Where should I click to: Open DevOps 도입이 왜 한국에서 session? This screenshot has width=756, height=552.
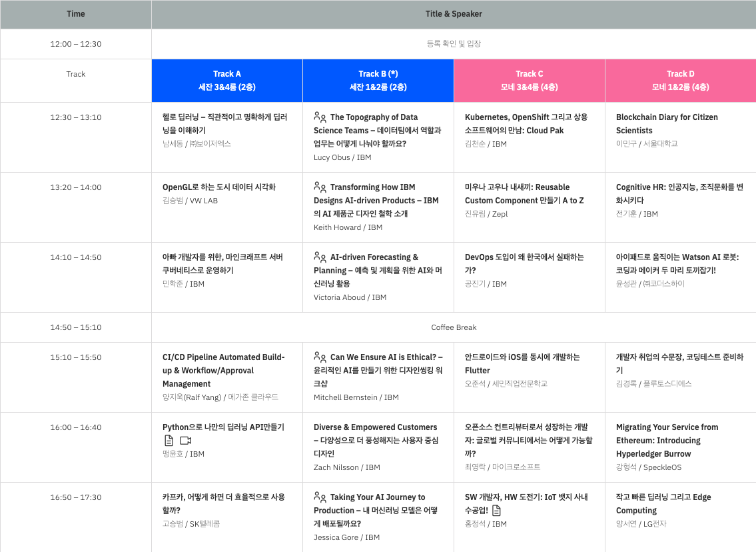click(524, 263)
